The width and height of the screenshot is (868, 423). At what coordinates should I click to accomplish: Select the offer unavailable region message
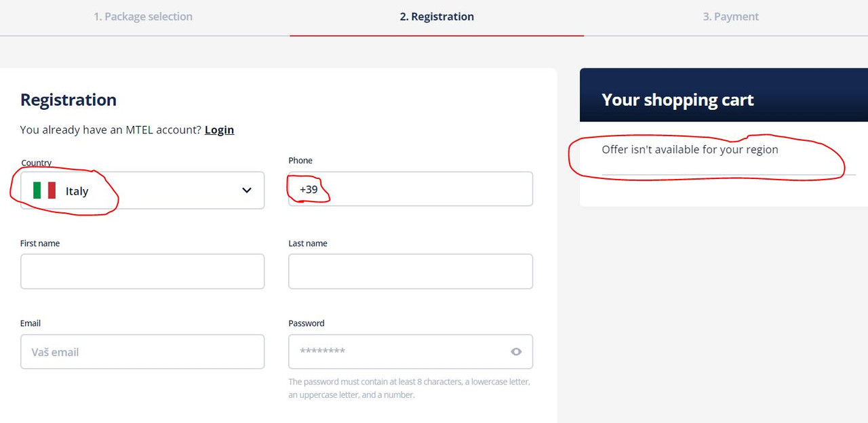690,149
